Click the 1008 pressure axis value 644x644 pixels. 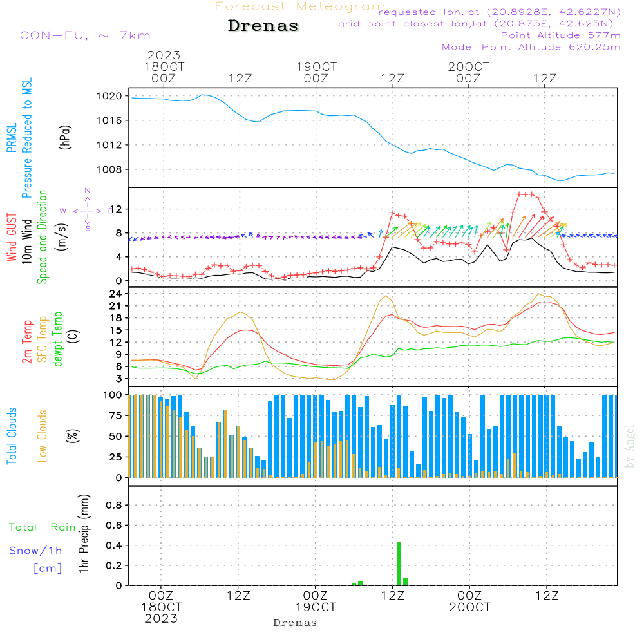coord(109,169)
